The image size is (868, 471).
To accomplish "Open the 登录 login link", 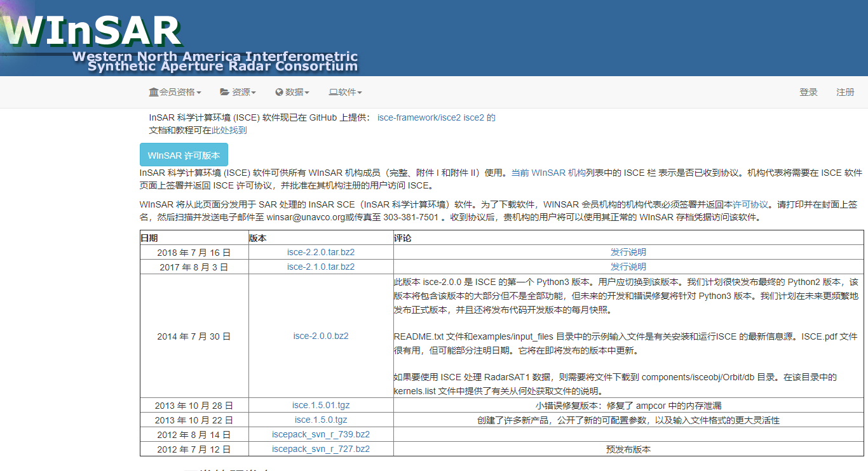I will pyautogui.click(x=808, y=92).
